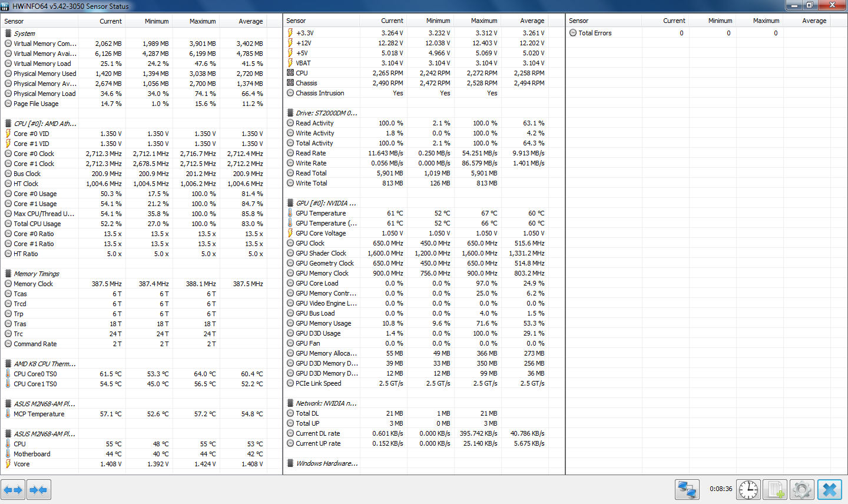This screenshot has height=504, width=848.
Task: Click the lightning icon beside GPU Core Voltage
Action: [x=290, y=233]
